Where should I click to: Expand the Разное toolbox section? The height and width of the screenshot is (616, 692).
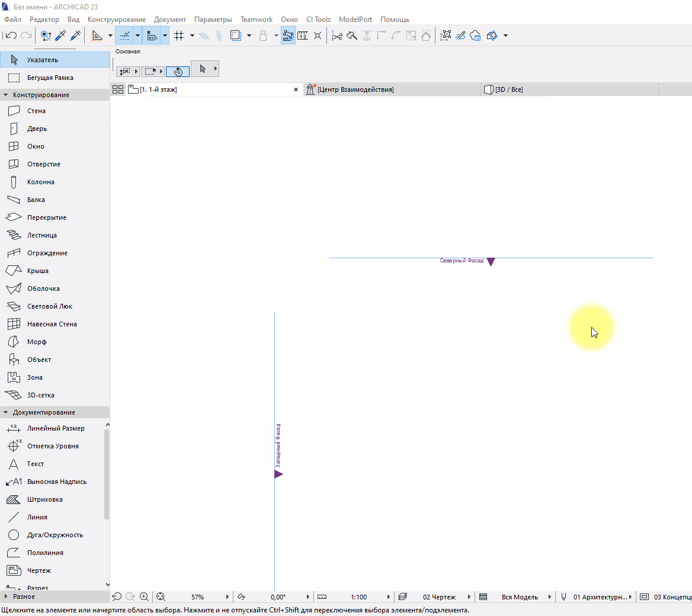[6, 596]
